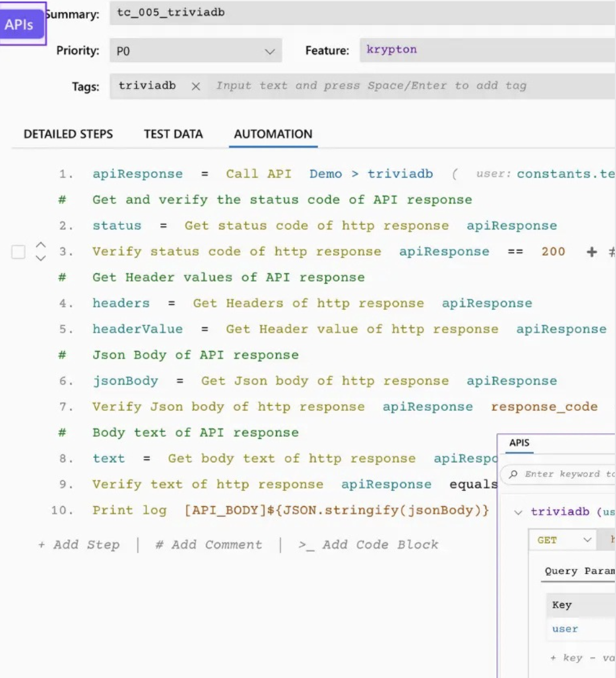
Task: Open the Priority P0 dropdown
Action: (196, 50)
